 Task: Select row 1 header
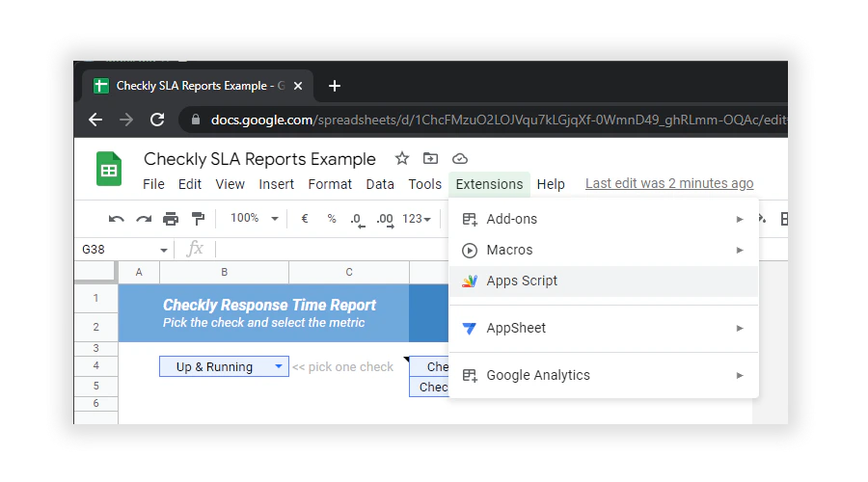tap(95, 298)
